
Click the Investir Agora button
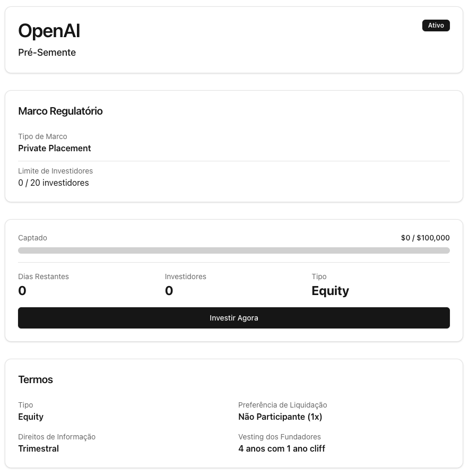pyautogui.click(x=234, y=318)
